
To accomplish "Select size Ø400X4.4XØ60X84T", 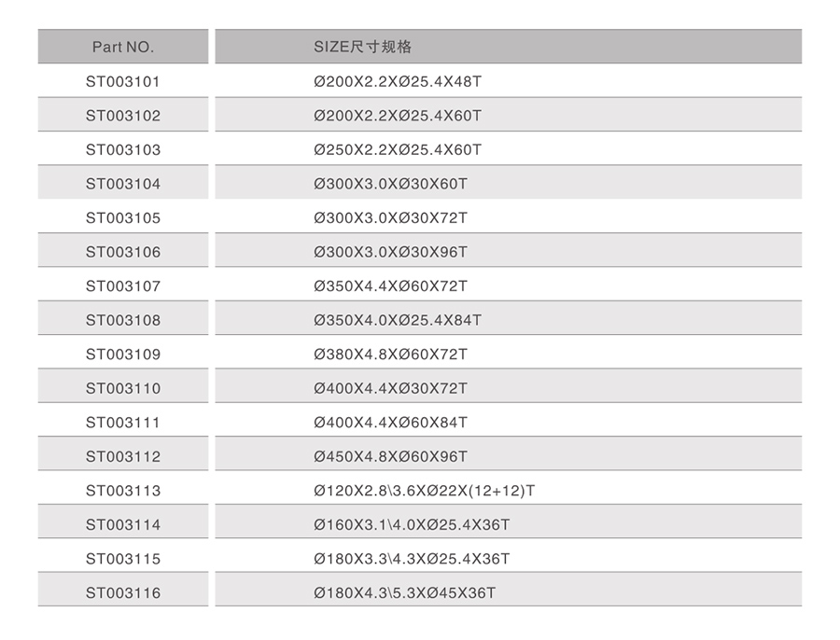I will click(390, 422).
